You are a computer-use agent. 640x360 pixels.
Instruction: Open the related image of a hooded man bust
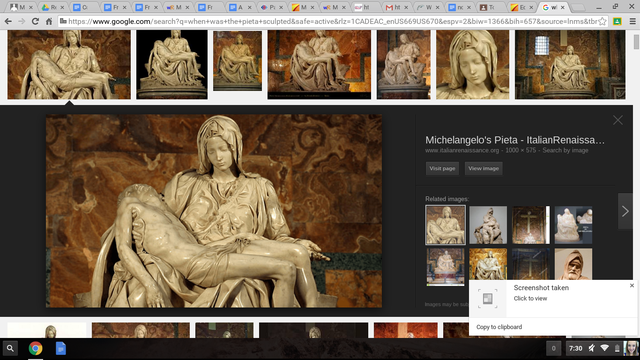pyautogui.click(x=573, y=264)
